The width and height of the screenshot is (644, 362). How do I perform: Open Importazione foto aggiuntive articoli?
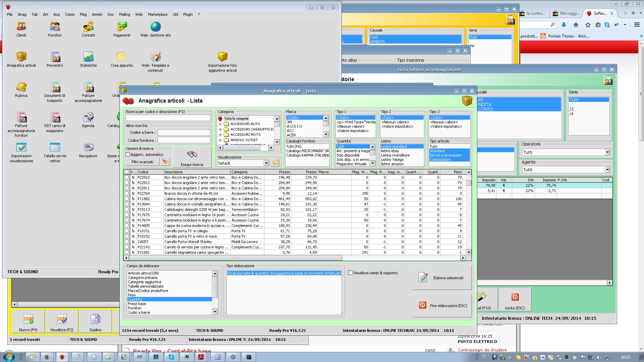tap(222, 57)
